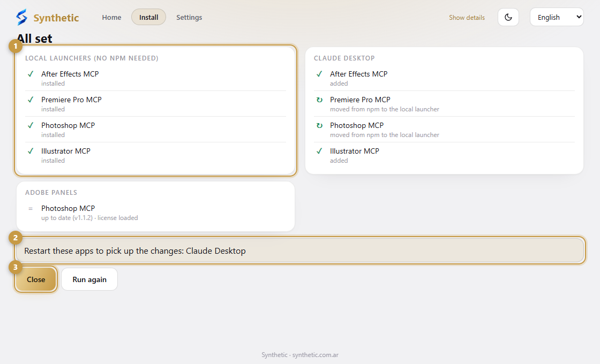Select the Premiere Pro MCP local launcher row
This screenshot has height=364, width=600.
[156, 104]
